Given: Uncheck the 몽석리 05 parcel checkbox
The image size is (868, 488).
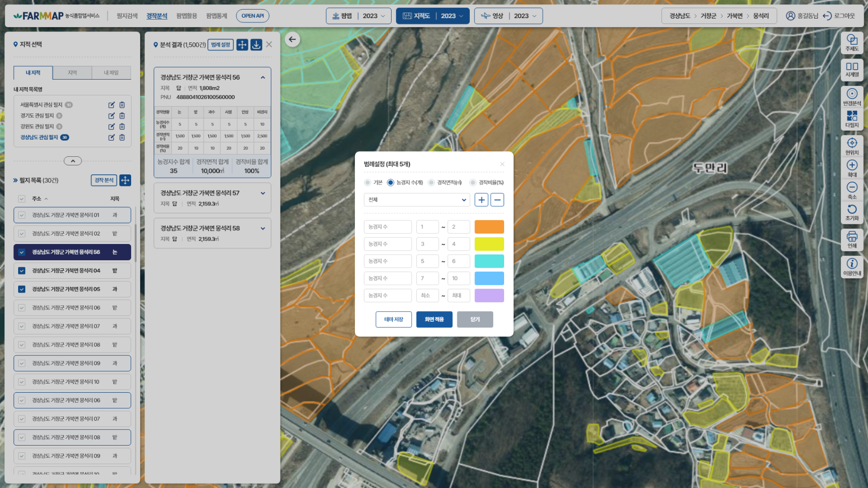Looking at the screenshot, I should tap(21, 289).
